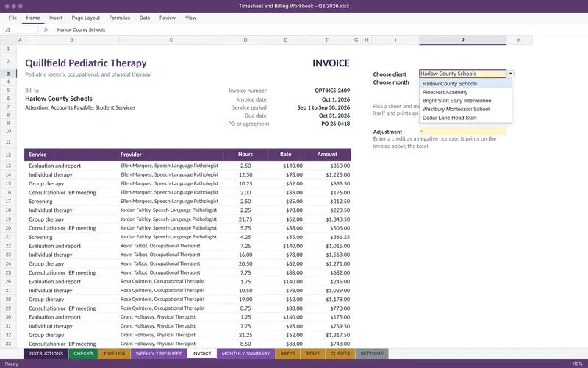Click the Choose client combo box

[x=463, y=74]
